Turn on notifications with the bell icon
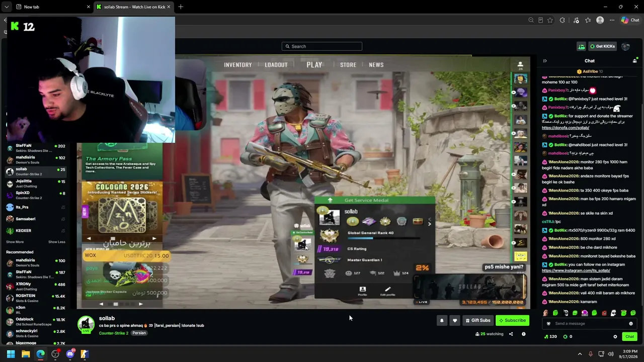This screenshot has height=362, width=644. point(442,320)
